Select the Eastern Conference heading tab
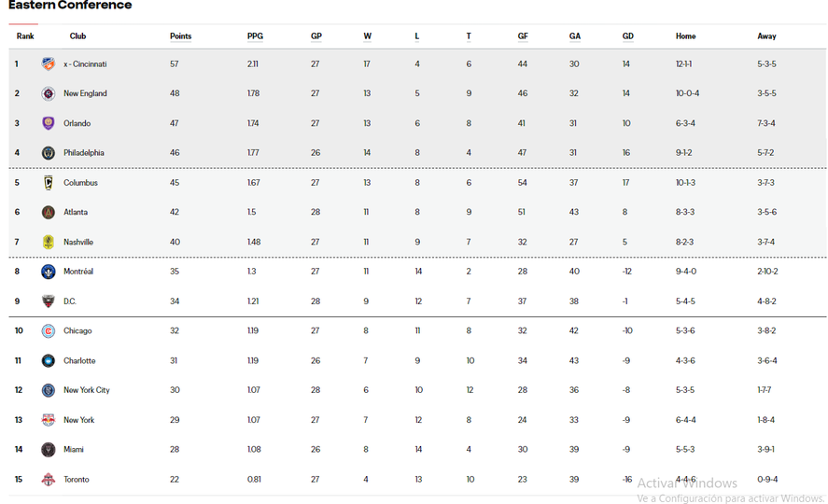 tap(70, 6)
